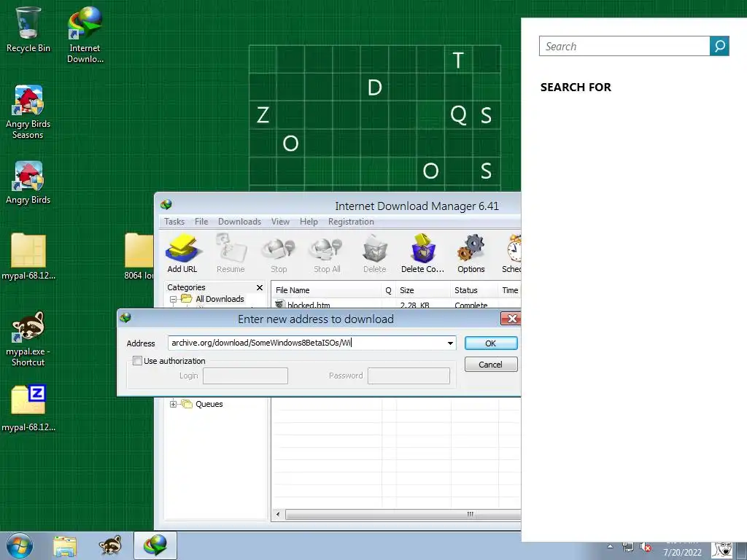Image resolution: width=747 pixels, height=560 pixels.
Task: Open the Registration menu
Action: [351, 222]
